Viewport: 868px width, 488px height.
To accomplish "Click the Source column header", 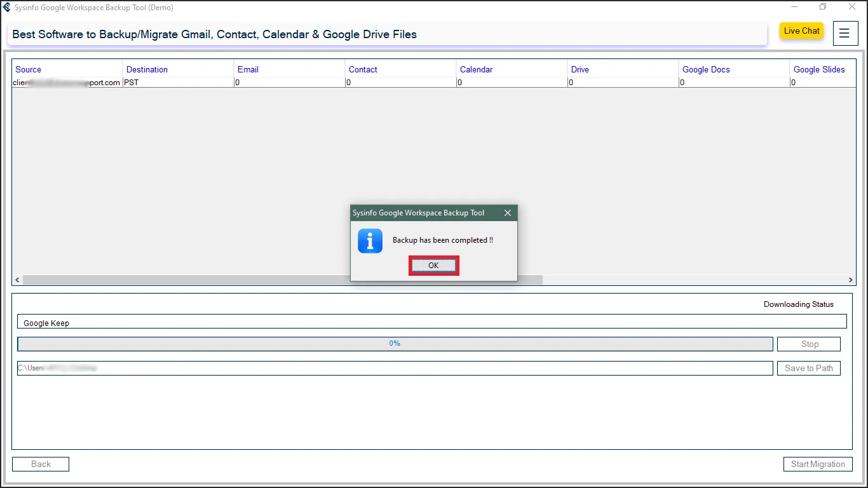I will coord(29,69).
